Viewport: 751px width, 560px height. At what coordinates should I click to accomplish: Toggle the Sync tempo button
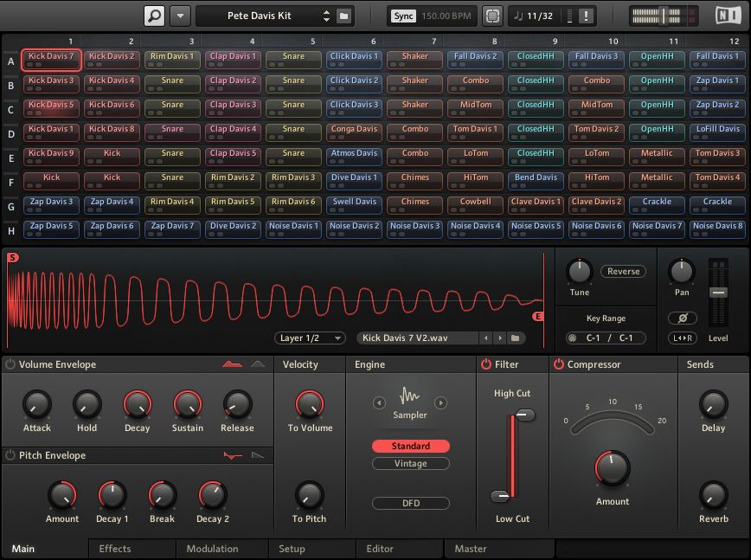[x=403, y=16]
